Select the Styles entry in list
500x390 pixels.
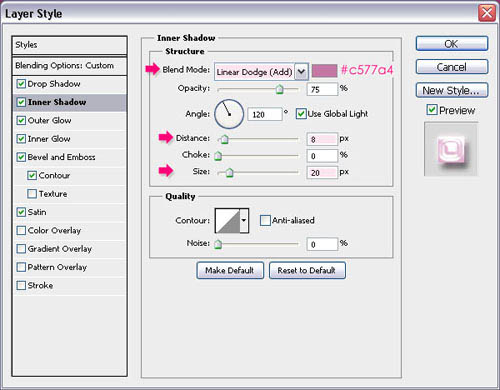(x=69, y=45)
